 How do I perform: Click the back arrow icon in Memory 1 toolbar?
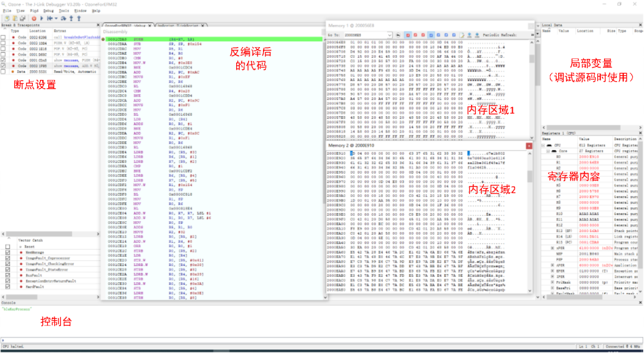(398, 35)
